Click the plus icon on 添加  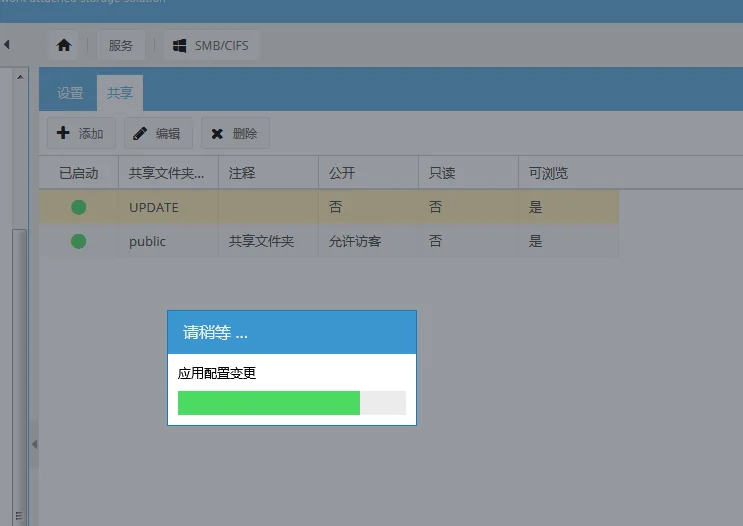[63, 133]
